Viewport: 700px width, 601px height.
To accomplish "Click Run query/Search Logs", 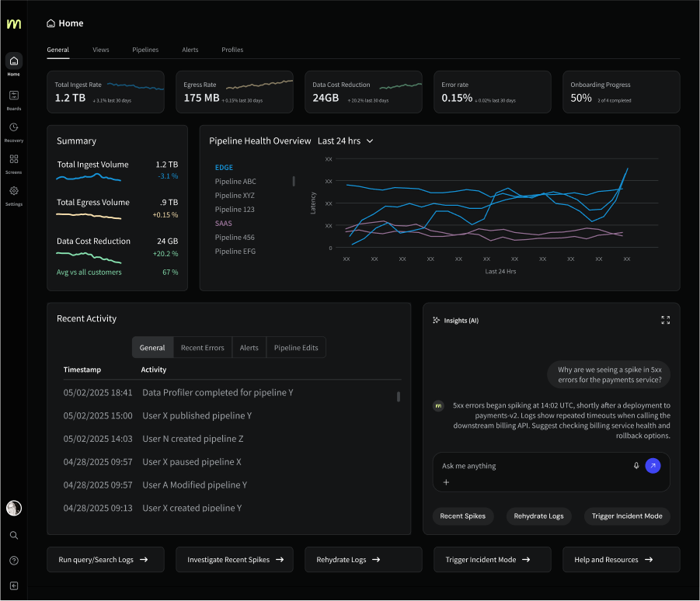I will point(105,558).
